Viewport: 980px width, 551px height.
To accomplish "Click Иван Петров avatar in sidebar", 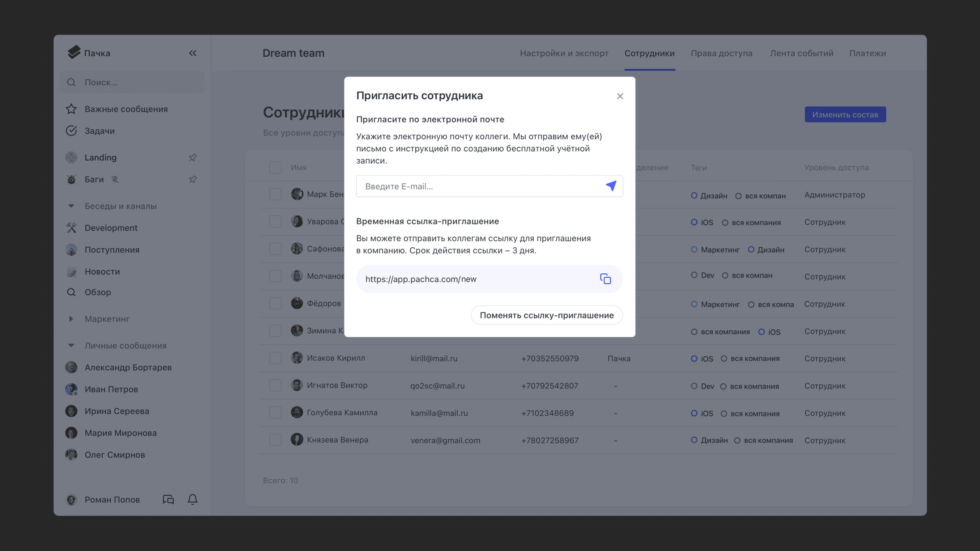I will pyautogui.click(x=71, y=389).
